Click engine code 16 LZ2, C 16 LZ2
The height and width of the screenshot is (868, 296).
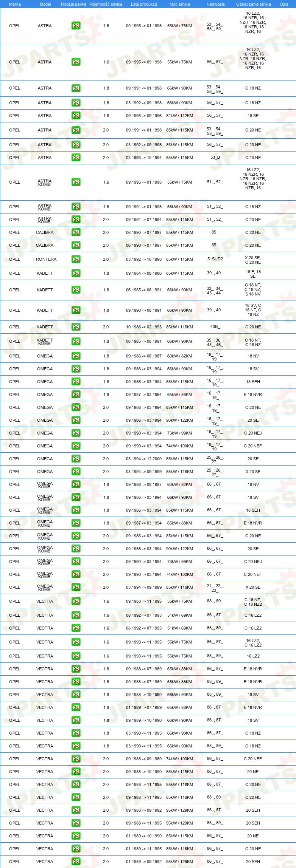(253, 643)
